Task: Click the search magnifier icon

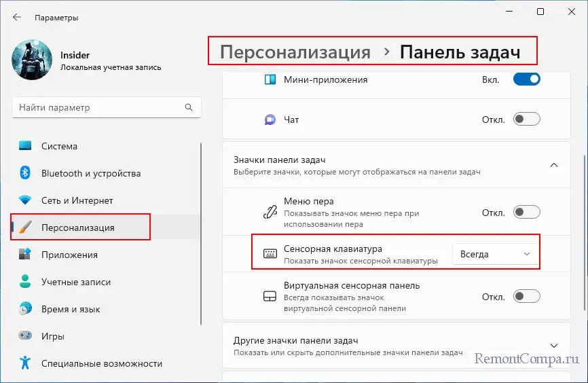Action: tap(189, 107)
